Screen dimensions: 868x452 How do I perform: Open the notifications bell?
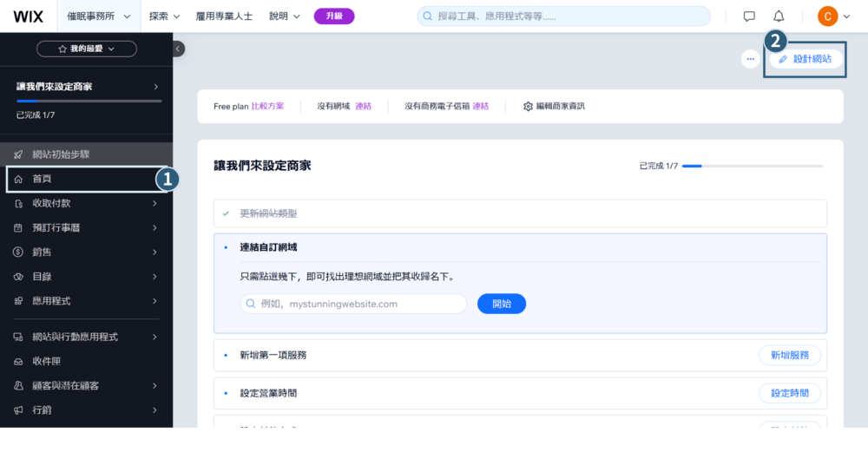coord(779,16)
